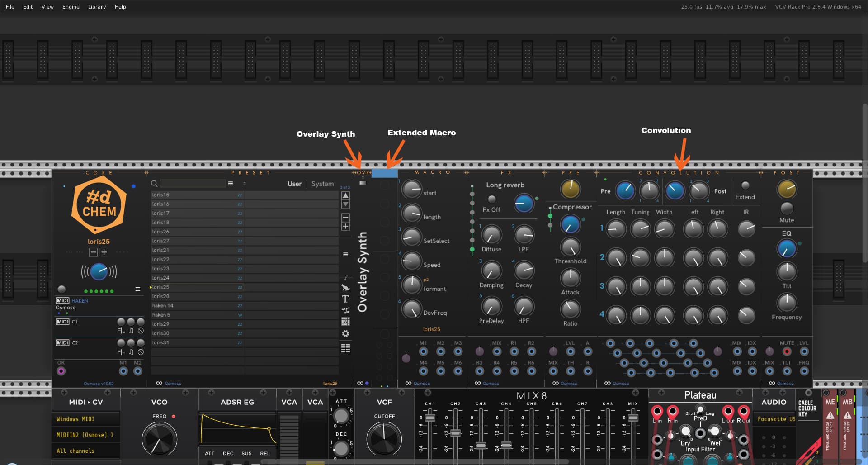Click the plus icon below loris25 name
The height and width of the screenshot is (465, 868).
[104, 252]
